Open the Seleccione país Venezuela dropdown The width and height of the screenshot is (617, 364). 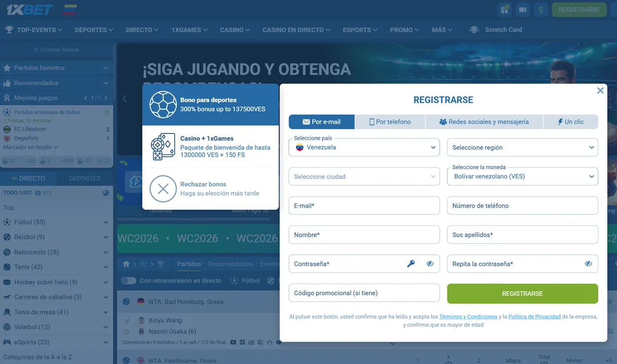[x=364, y=148]
